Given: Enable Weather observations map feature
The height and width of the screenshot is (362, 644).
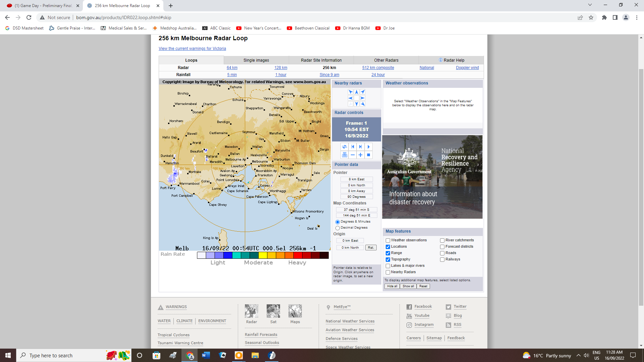Looking at the screenshot, I should (388, 240).
